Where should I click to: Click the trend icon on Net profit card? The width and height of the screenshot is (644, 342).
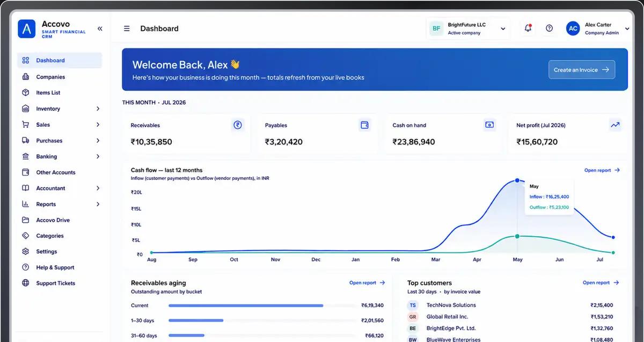pos(615,125)
